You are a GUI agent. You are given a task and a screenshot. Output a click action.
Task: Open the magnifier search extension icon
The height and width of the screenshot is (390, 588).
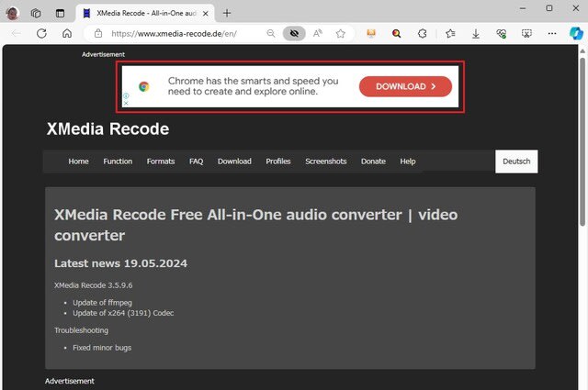click(x=396, y=34)
